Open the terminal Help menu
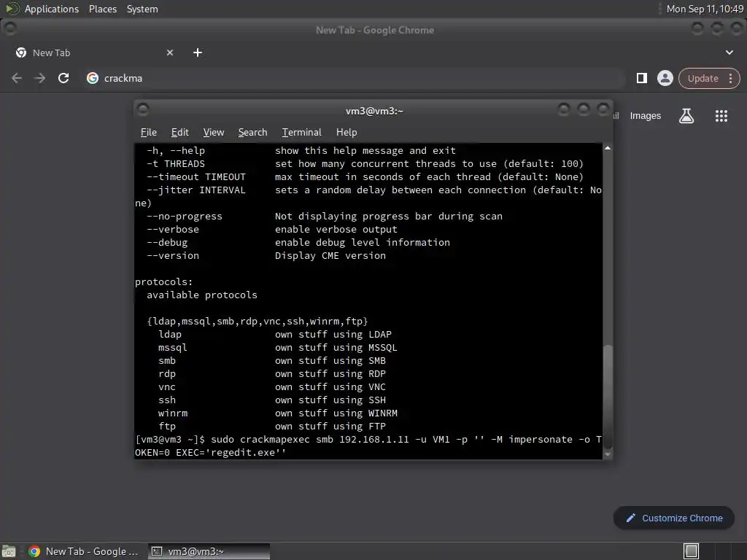Image resolution: width=747 pixels, height=560 pixels. coord(347,133)
